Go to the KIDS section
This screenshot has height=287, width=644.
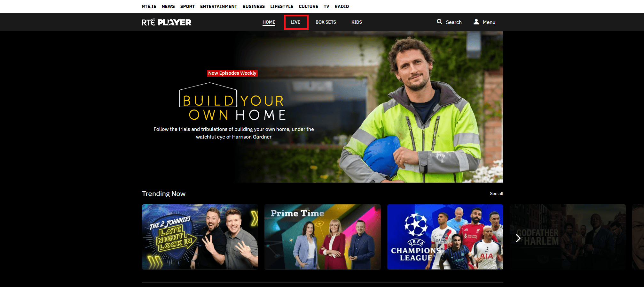[357, 22]
